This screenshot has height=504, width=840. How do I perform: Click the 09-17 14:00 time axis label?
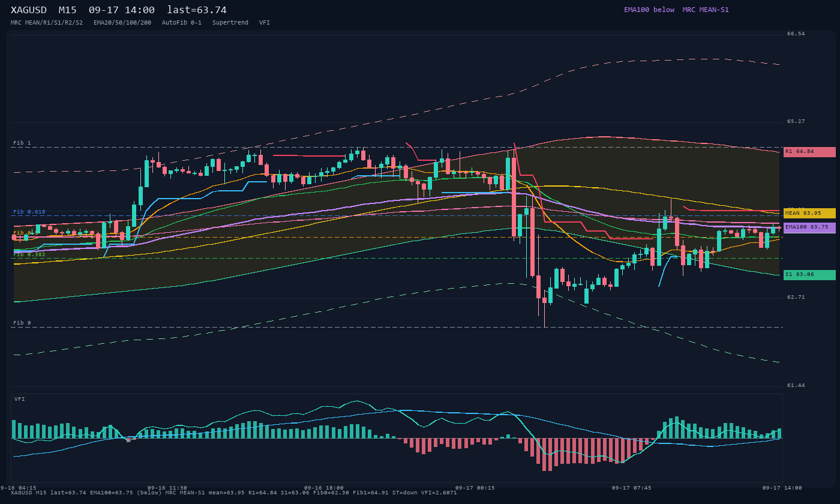click(782, 488)
